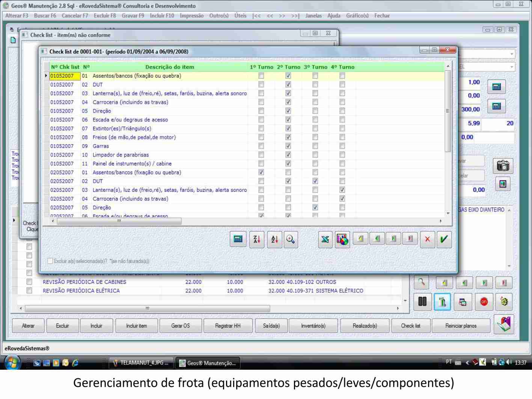Image resolution: width=532 pixels, height=399 pixels.
Task: Go to last record in check list dialog
Action: [x=410, y=239]
